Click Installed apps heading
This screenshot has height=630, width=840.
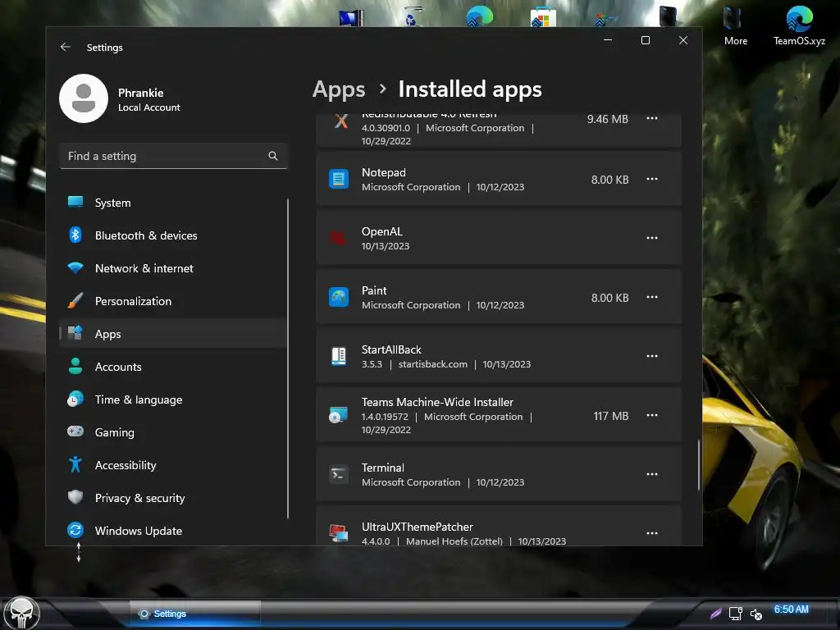click(470, 89)
